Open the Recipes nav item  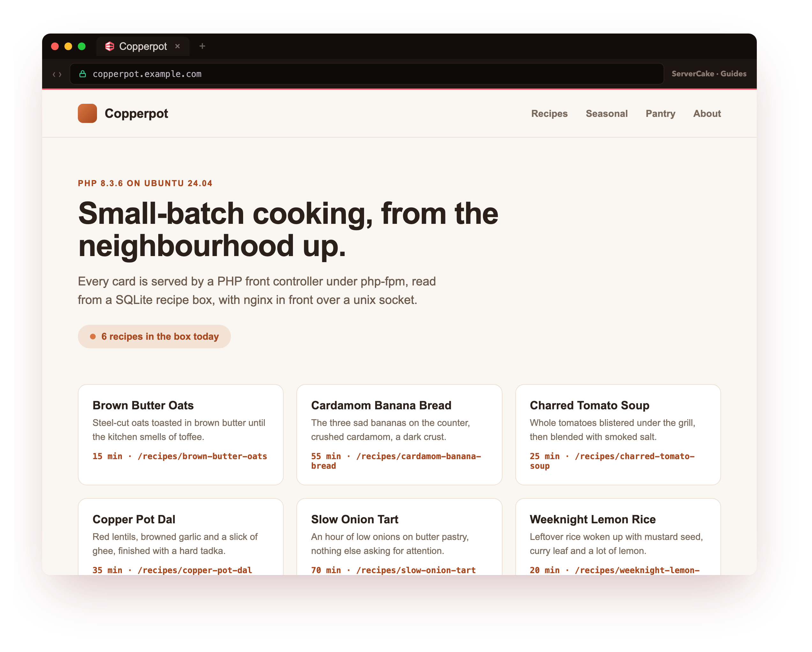pos(549,113)
